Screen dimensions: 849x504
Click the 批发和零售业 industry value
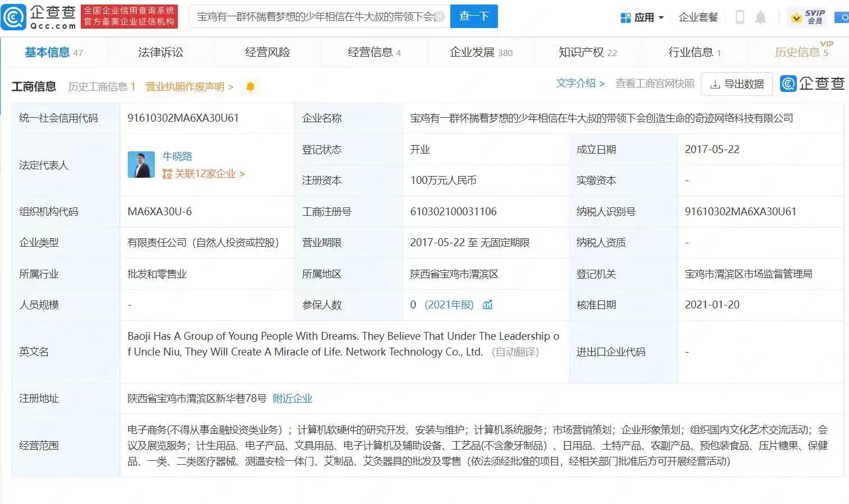click(157, 274)
